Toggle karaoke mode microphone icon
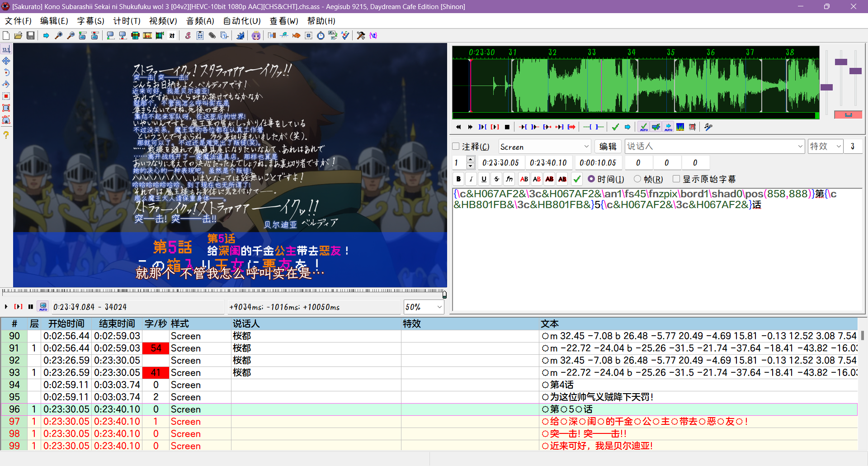This screenshot has width=868, height=466. [x=708, y=127]
